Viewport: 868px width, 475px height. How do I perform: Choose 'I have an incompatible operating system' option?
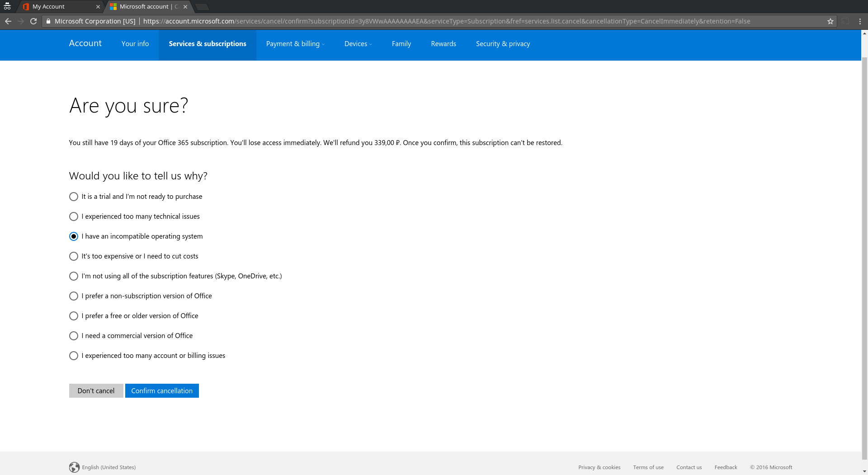73,236
